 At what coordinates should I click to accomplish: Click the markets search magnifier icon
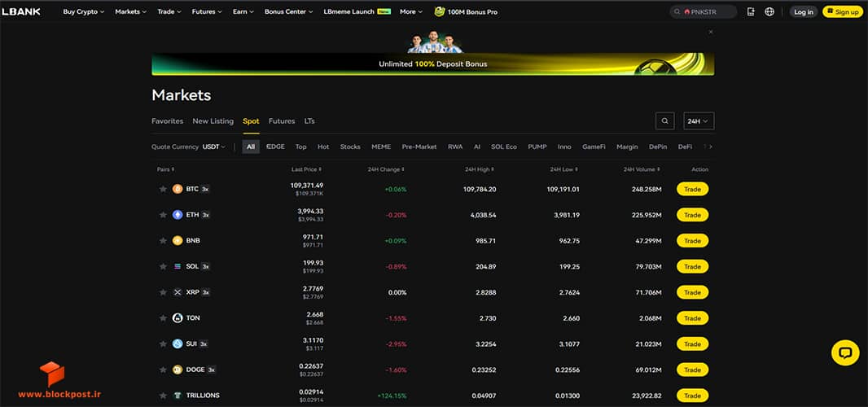[x=664, y=120]
